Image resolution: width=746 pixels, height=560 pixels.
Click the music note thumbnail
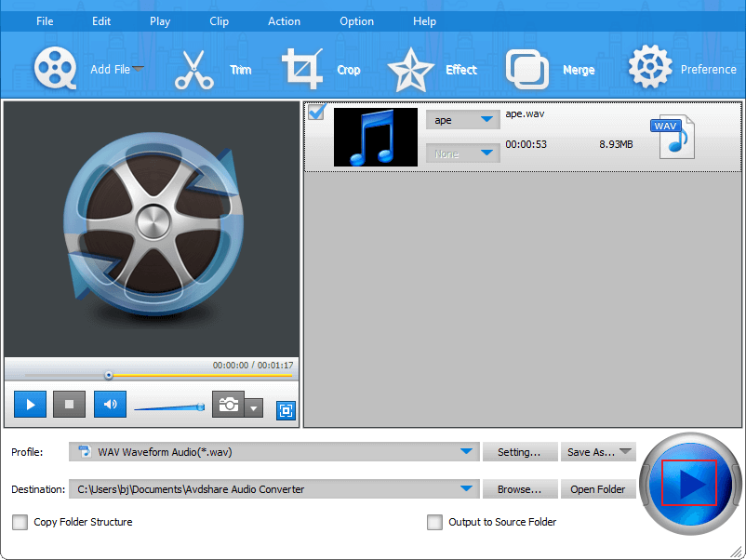click(x=375, y=137)
